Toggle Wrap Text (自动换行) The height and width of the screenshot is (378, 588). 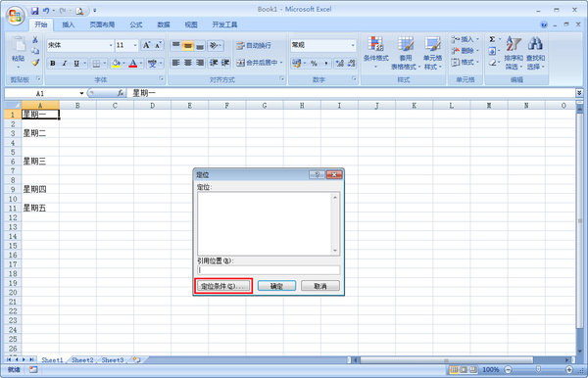coord(254,45)
